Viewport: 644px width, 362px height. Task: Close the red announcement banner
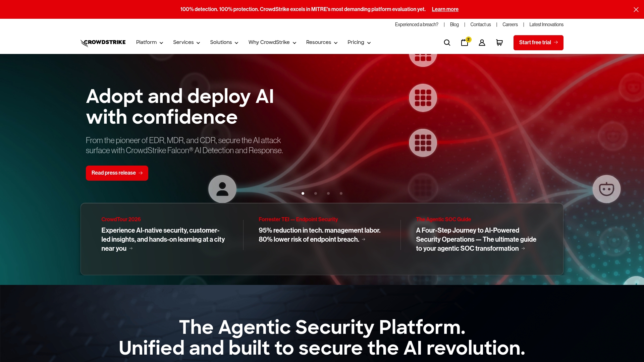click(636, 9)
